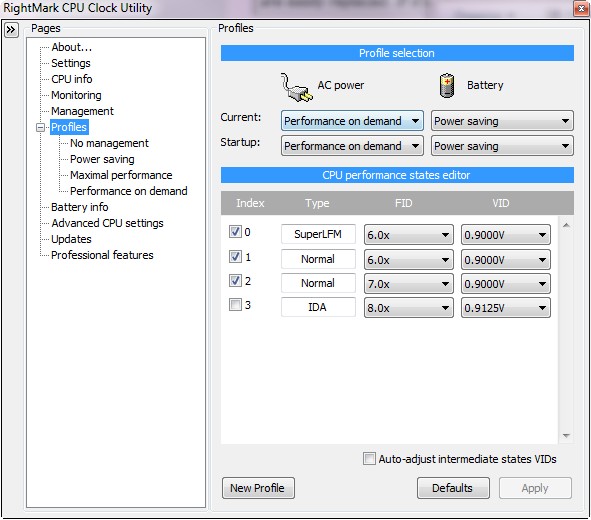Open Advanced CPU settings page

tap(107, 223)
